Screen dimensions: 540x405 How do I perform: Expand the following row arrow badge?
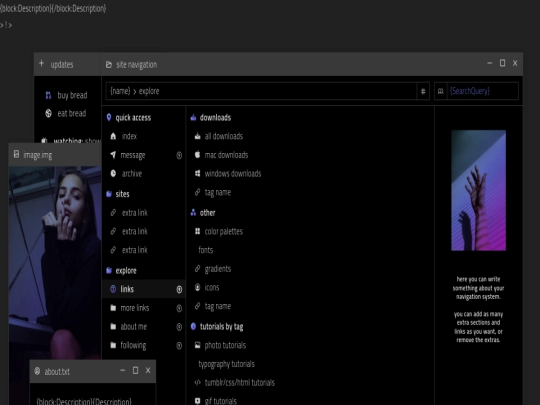coord(179,345)
